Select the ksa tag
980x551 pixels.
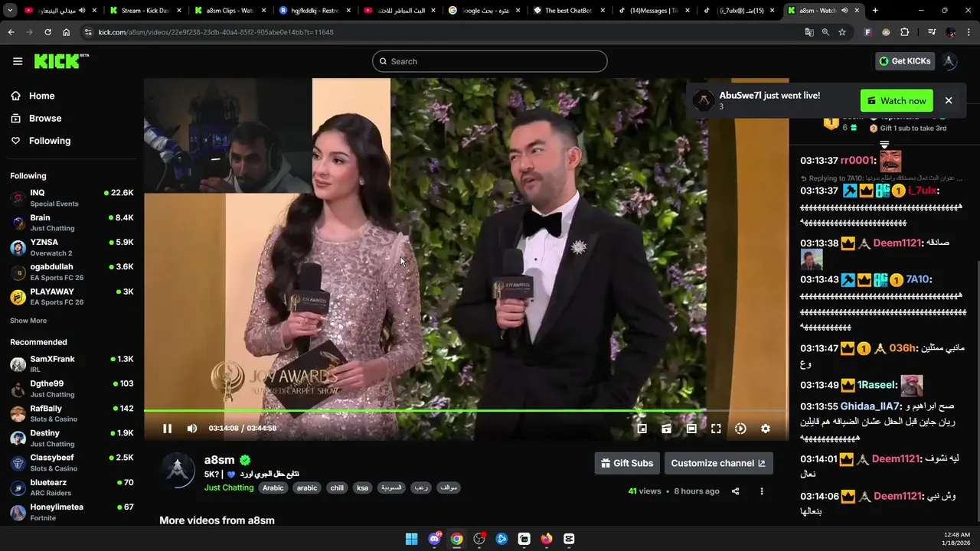click(x=363, y=488)
